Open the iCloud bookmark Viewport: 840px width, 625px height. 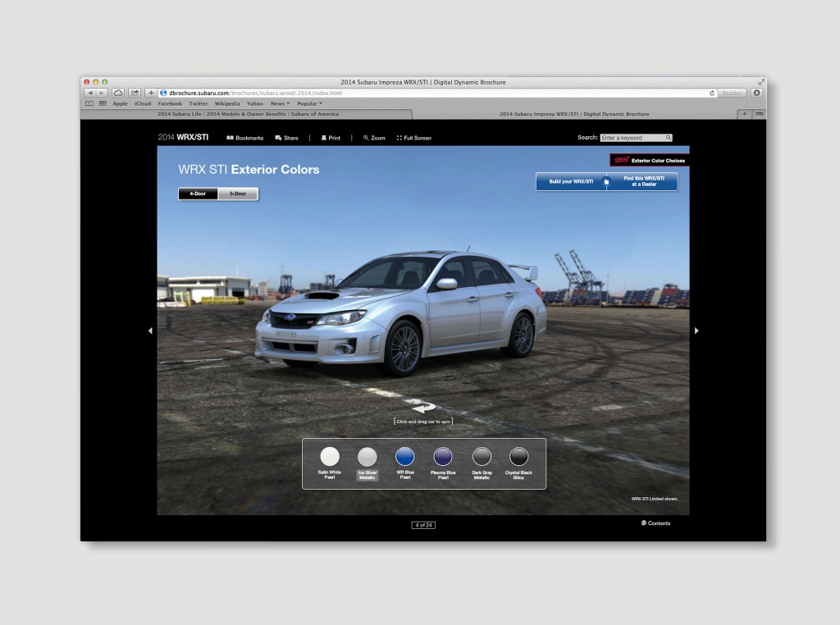[x=143, y=104]
